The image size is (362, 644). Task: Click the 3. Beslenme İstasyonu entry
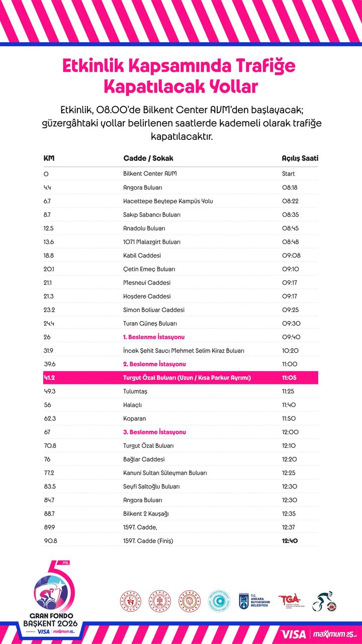point(155,432)
